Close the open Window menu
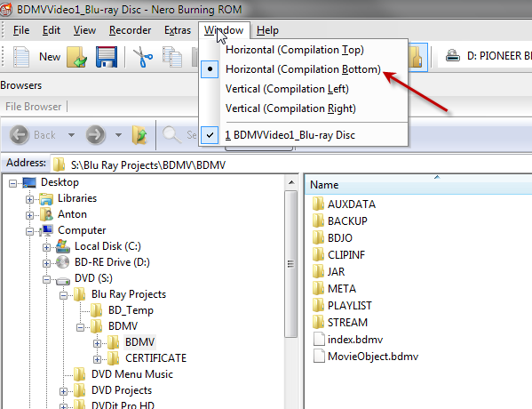The width and height of the screenshot is (532, 409). (224, 30)
